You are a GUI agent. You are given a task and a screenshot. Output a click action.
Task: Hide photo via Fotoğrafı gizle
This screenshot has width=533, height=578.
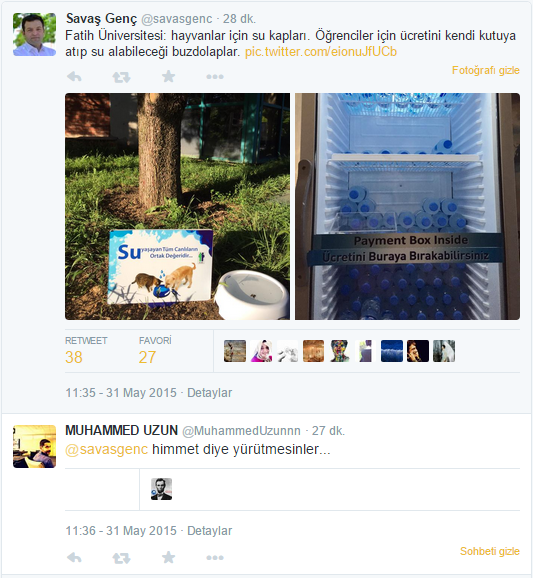(x=485, y=70)
